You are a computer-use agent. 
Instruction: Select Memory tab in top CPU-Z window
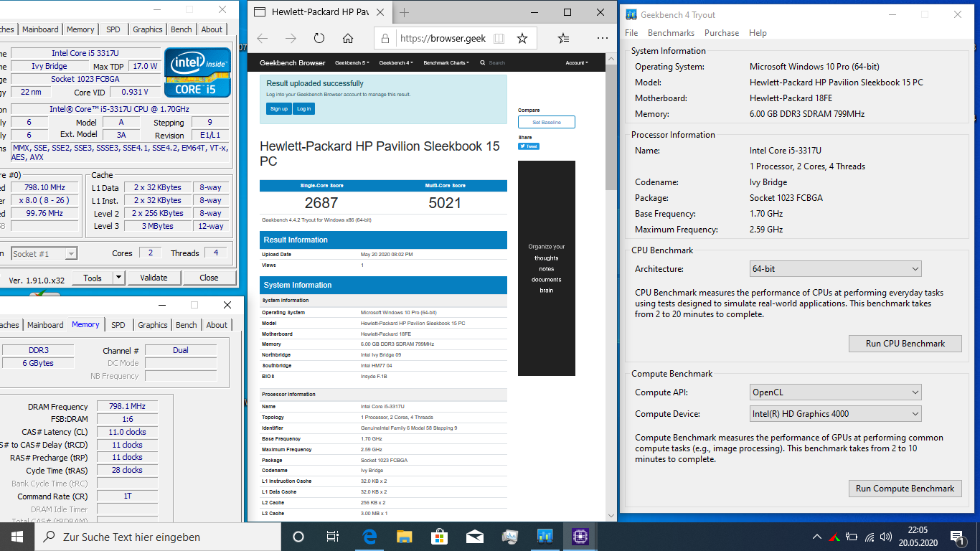pyautogui.click(x=80, y=29)
